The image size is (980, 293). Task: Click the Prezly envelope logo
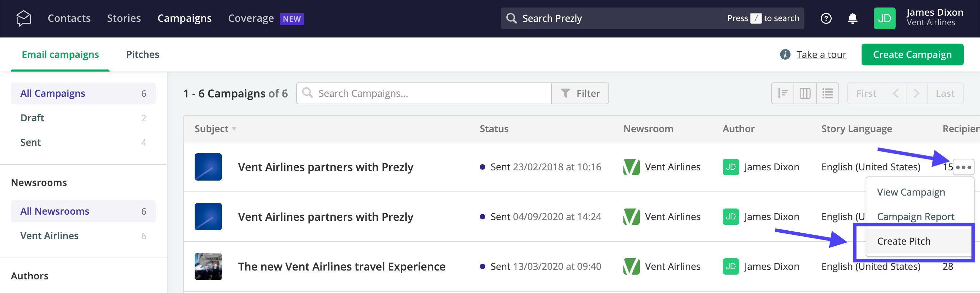pos(23,18)
